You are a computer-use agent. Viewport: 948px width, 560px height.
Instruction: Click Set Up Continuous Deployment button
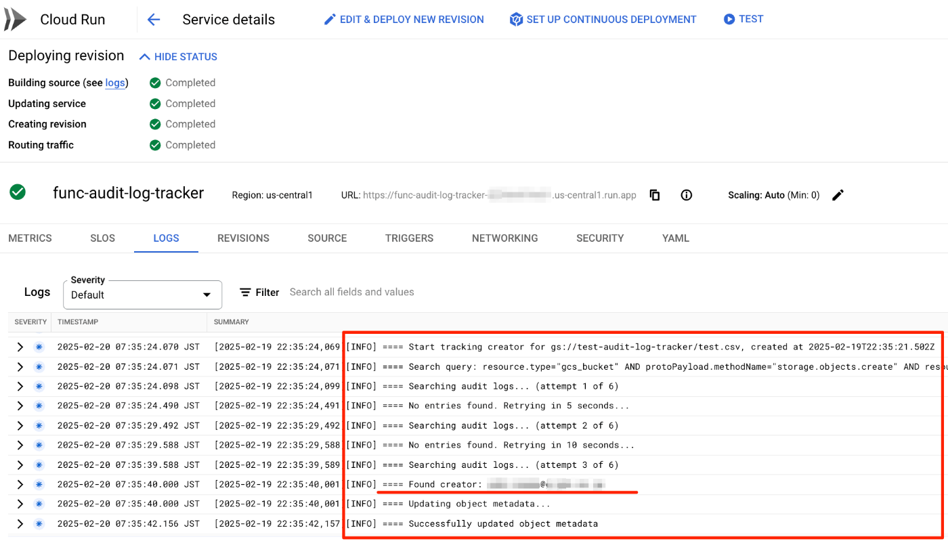603,20
